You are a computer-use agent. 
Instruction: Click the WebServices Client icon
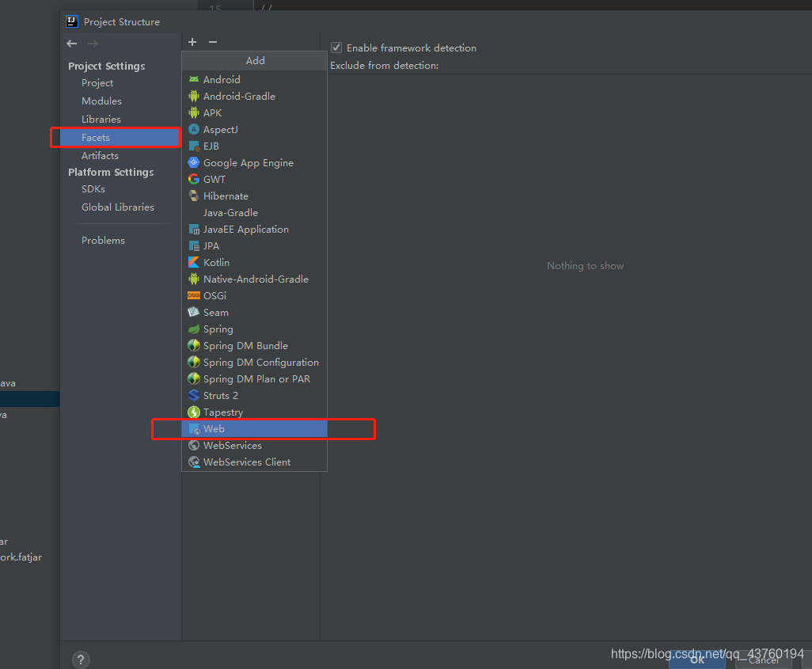(194, 462)
